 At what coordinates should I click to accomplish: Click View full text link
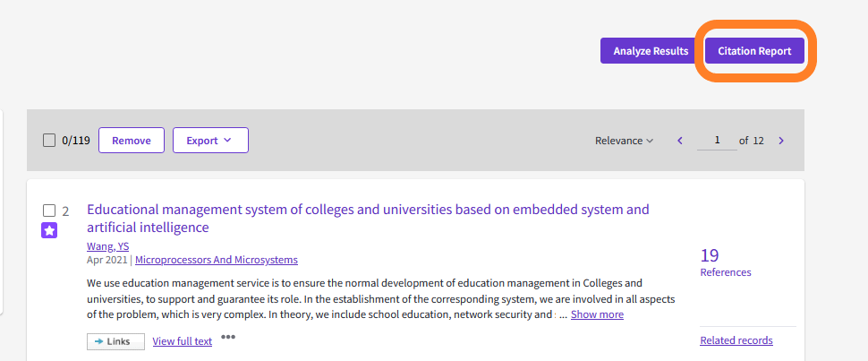coord(183,341)
